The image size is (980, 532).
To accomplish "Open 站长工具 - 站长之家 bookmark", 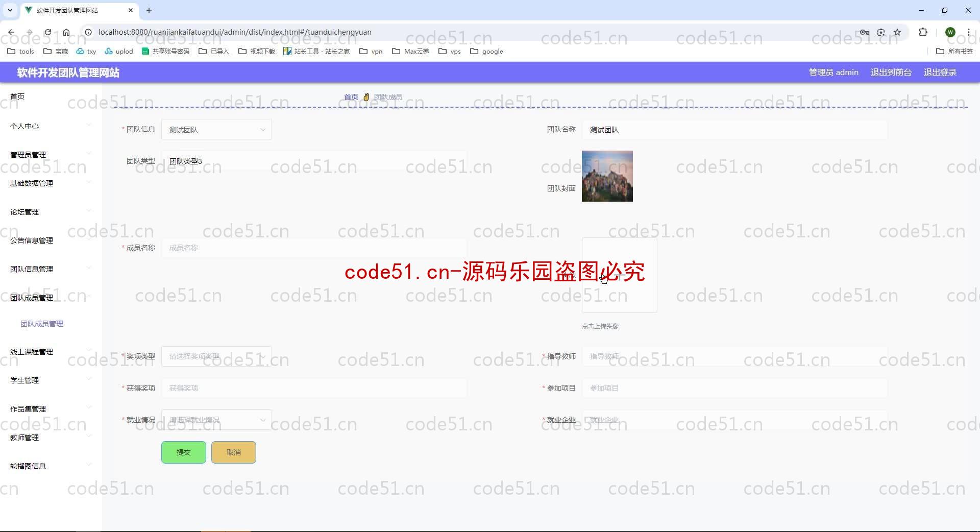I will 316,51.
